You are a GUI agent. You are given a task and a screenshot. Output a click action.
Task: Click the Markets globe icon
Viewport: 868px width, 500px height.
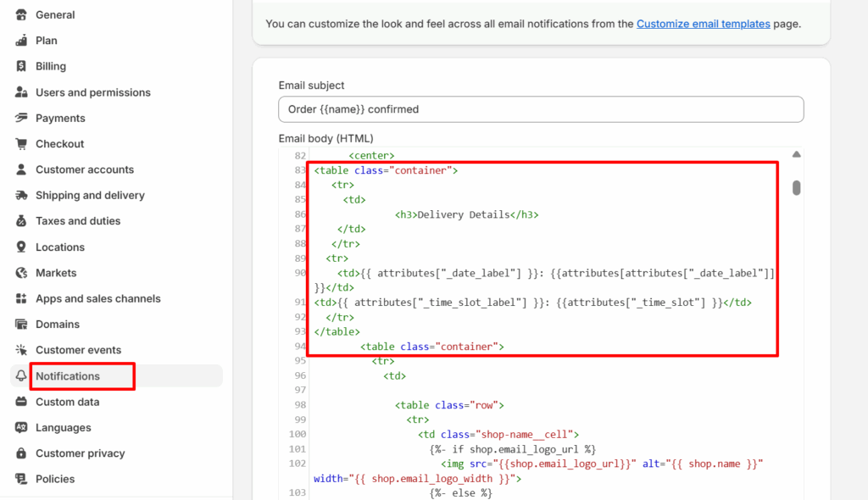pyautogui.click(x=21, y=273)
